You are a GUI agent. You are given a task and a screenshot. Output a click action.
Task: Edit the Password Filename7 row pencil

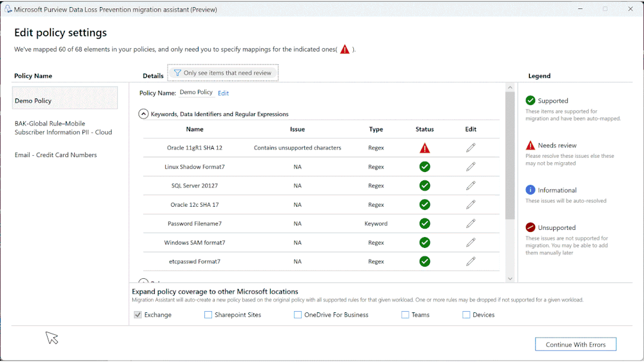pos(471,224)
